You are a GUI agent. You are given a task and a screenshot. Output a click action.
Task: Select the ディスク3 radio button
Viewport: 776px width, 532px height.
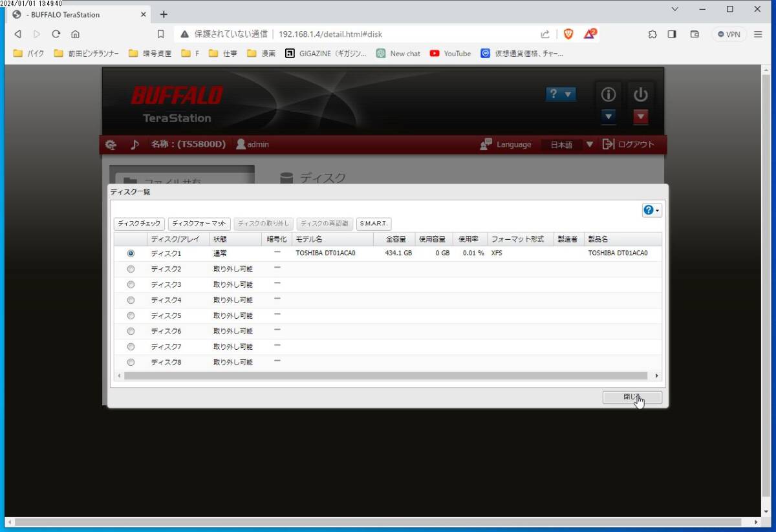pos(131,284)
